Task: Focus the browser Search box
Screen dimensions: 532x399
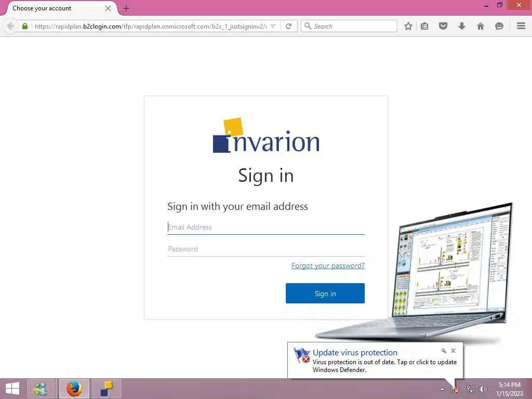Action: pyautogui.click(x=349, y=26)
